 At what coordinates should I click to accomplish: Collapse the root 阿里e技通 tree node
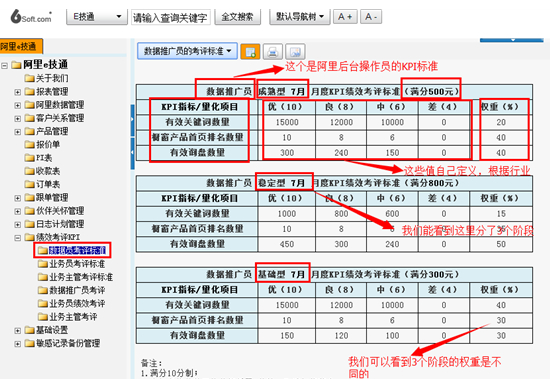(5, 65)
